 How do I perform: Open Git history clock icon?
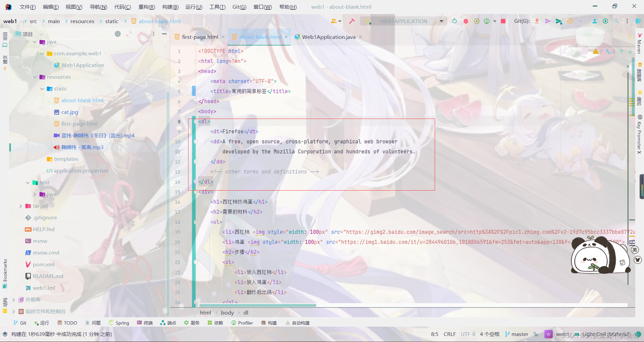pyautogui.click(x=570, y=21)
